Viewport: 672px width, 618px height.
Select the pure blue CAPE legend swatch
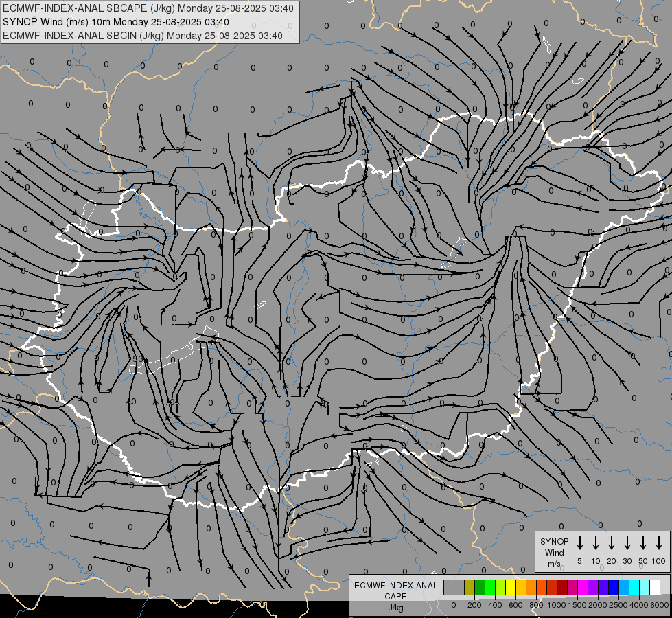coord(614,587)
